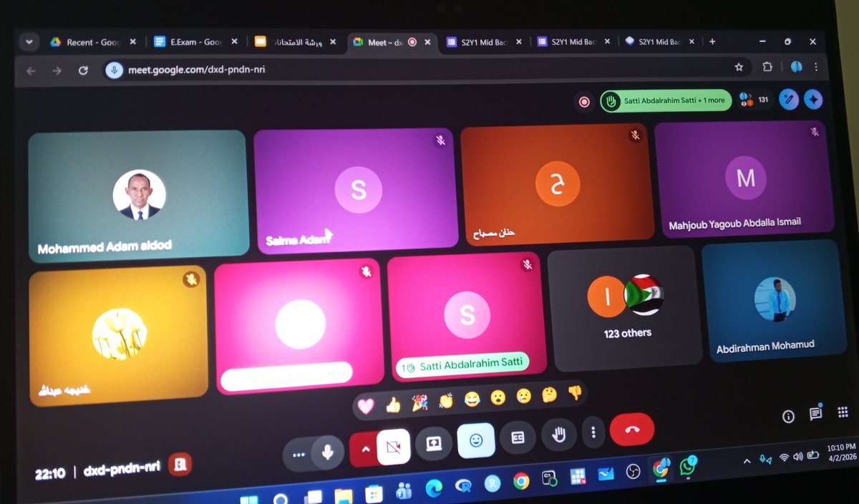859x504 pixels.
Task: Send thumbs up reaction
Action: coord(393,404)
